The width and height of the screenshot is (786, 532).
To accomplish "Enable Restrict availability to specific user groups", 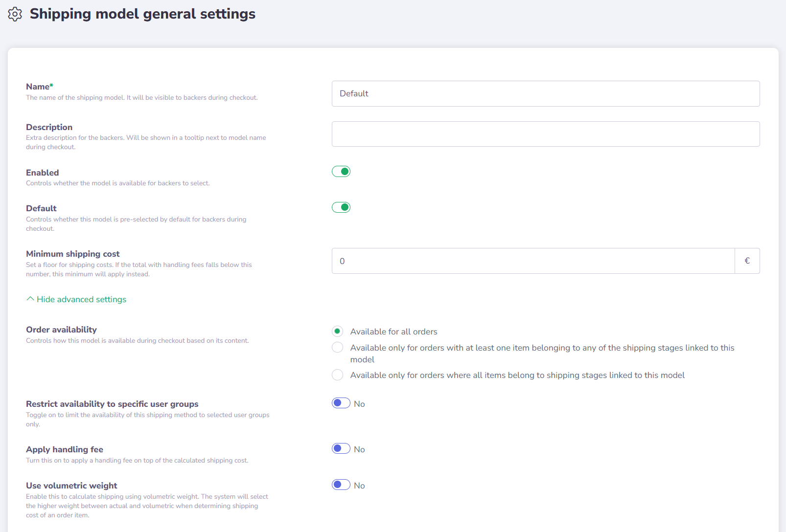I will coord(341,403).
